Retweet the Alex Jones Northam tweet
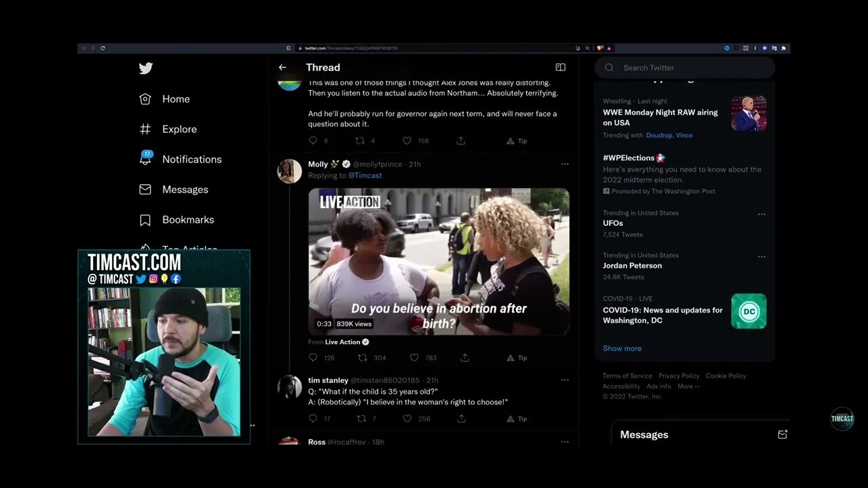868x488 pixels. (360, 141)
